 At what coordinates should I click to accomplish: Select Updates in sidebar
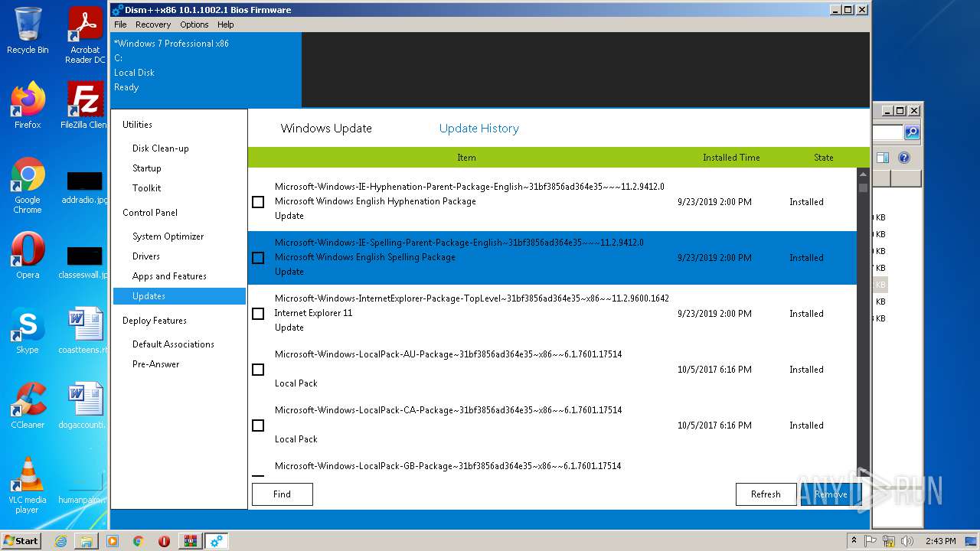(x=179, y=296)
